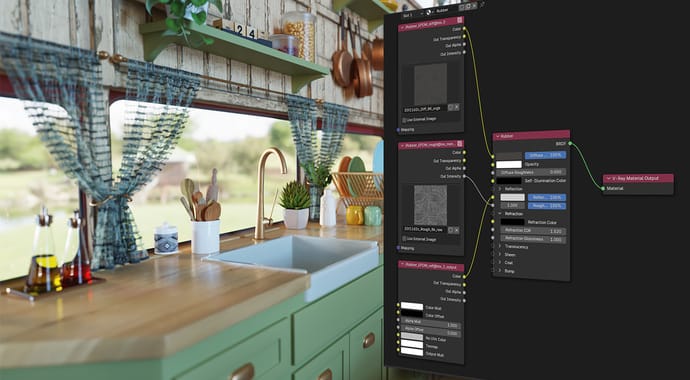Unlink the top diffuse image via X icon
Viewport: 690px width, 380px height.
click(x=456, y=107)
